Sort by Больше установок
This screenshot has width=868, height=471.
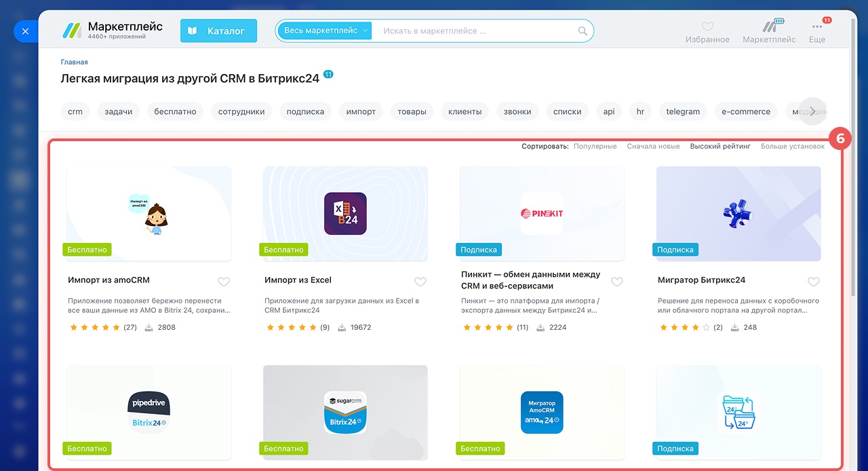(793, 146)
